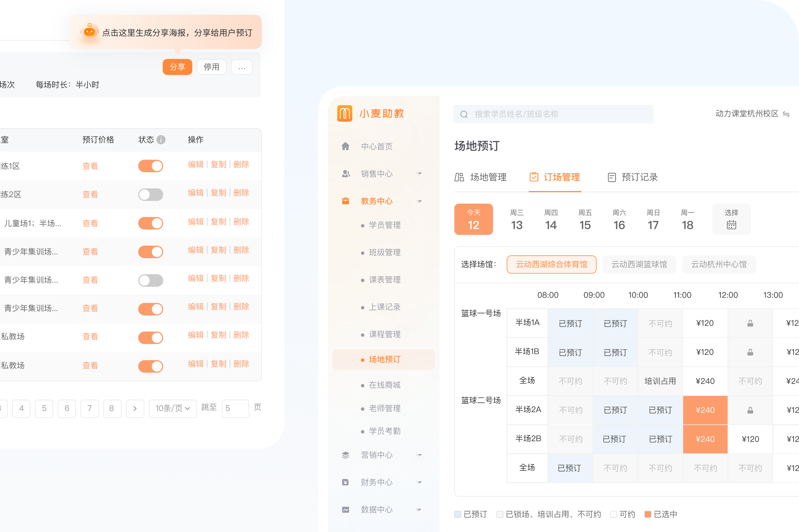The width and height of the screenshot is (799, 532).
Task: Click lock icon in 半场2A 12:00 slot
Action: tap(750, 410)
